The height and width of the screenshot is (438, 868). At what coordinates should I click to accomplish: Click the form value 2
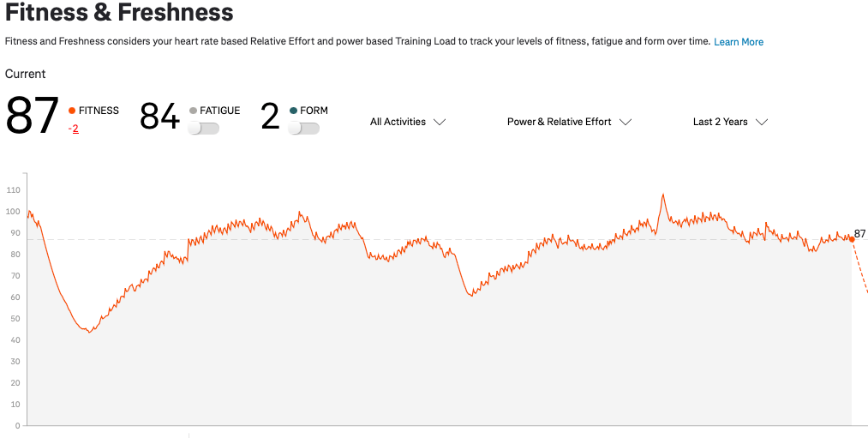tap(270, 117)
